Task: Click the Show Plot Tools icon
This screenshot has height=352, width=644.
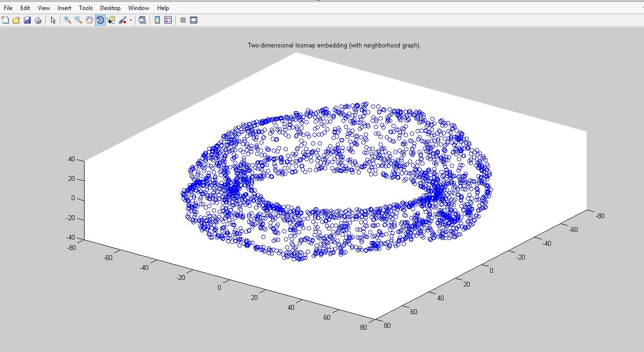Action: 194,20
